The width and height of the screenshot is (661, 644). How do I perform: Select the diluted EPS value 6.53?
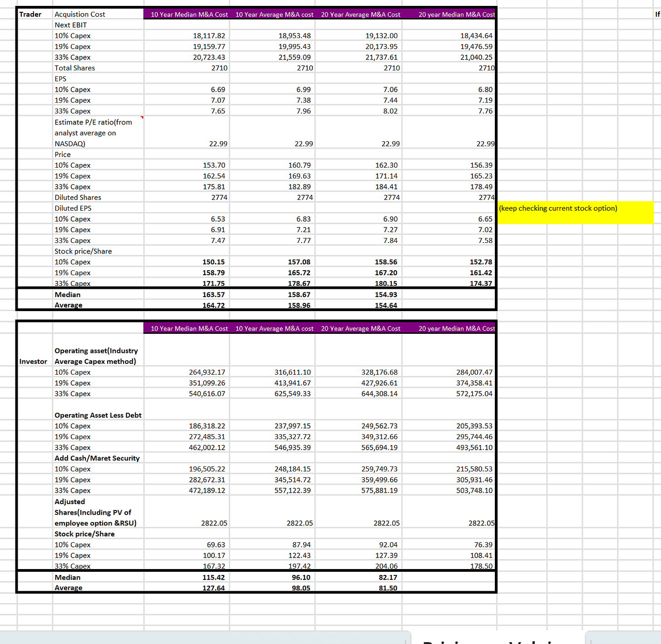coord(218,219)
